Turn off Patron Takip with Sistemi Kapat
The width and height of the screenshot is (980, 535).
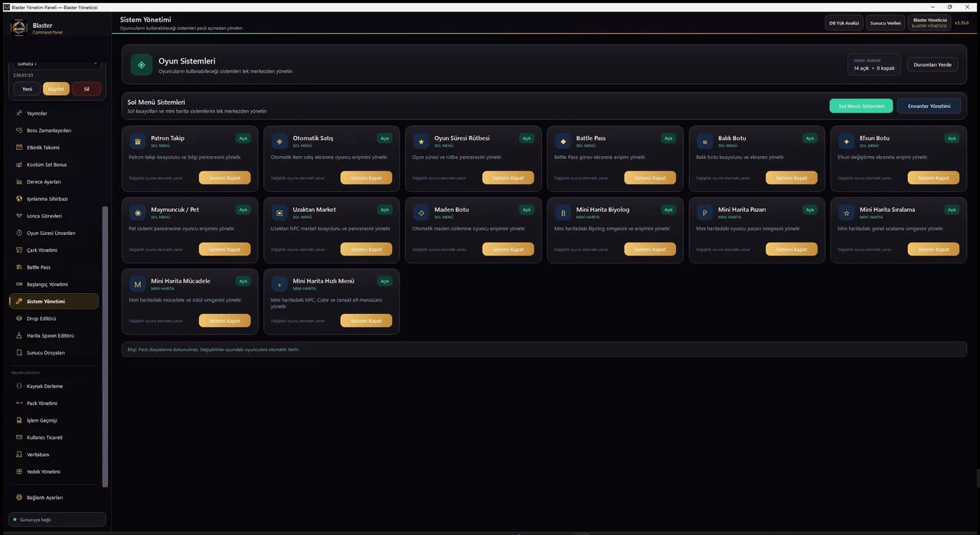click(224, 178)
